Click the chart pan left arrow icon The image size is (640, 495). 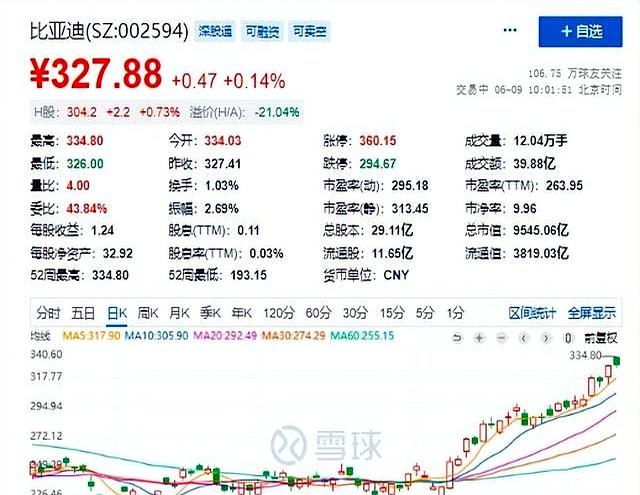click(x=524, y=338)
